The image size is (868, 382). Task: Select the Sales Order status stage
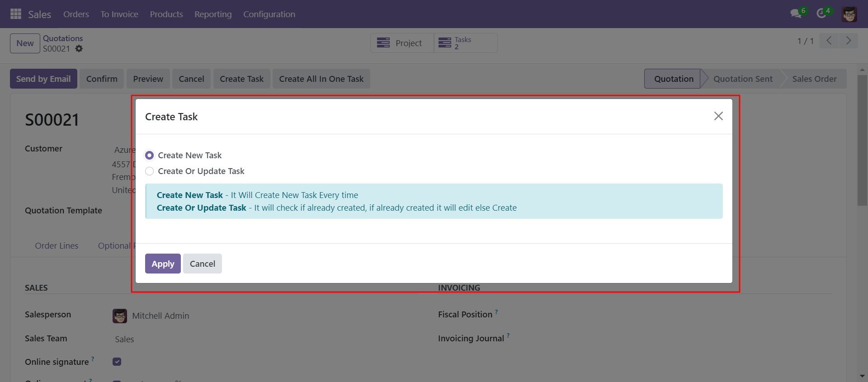[x=814, y=79]
